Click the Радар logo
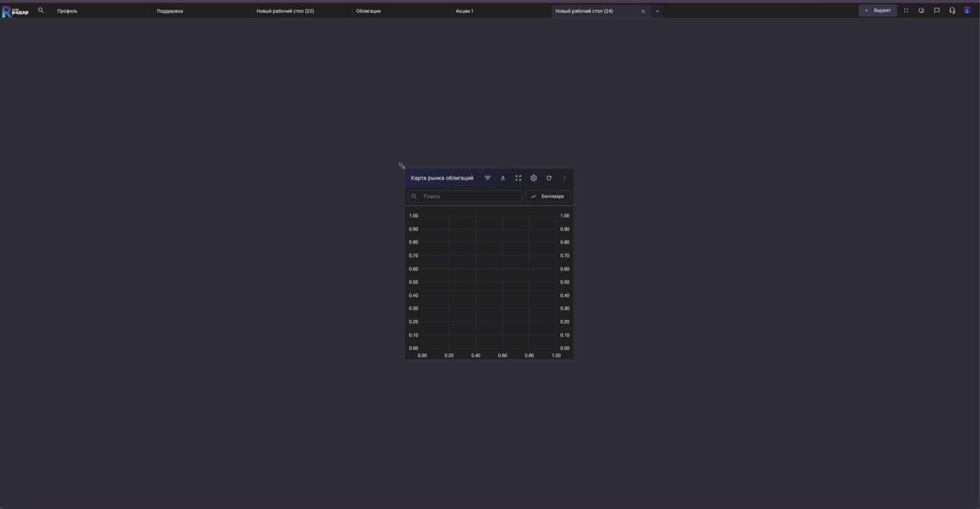 pyautogui.click(x=15, y=11)
